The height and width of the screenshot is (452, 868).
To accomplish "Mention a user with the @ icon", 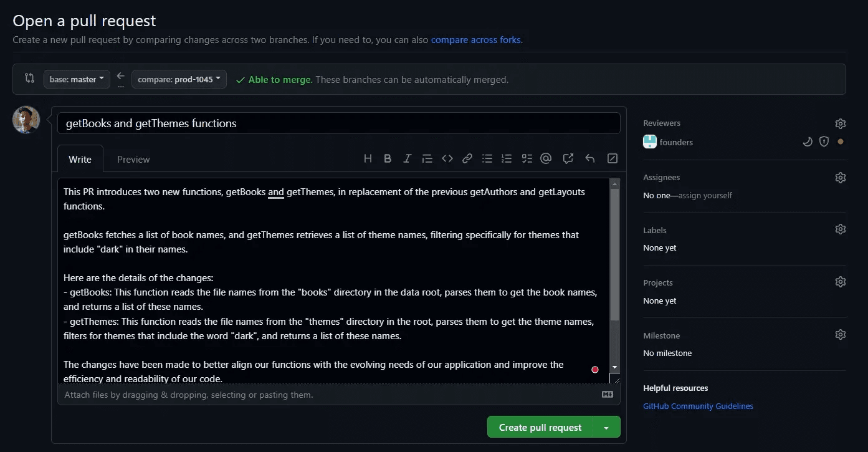I will point(546,159).
